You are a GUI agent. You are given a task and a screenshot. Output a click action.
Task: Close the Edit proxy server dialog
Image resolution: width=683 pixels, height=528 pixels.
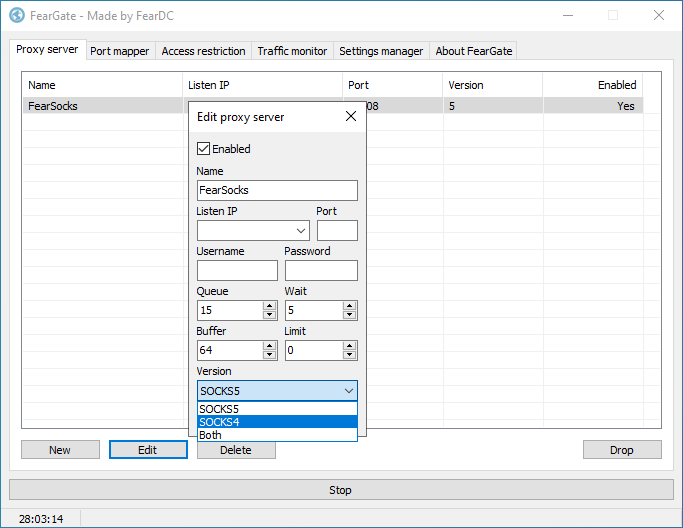click(351, 116)
